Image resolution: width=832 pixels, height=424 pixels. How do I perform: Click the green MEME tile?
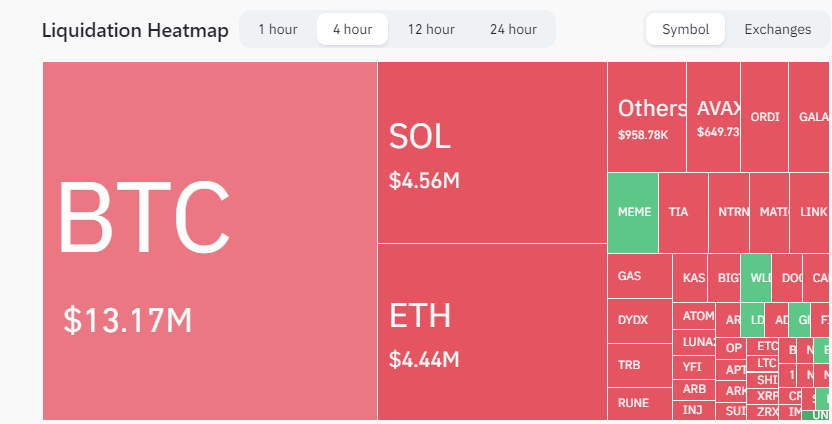(x=633, y=212)
